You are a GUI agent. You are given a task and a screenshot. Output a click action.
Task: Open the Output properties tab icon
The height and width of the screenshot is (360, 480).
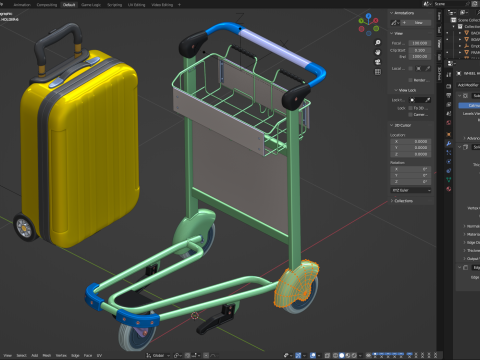[449, 95]
